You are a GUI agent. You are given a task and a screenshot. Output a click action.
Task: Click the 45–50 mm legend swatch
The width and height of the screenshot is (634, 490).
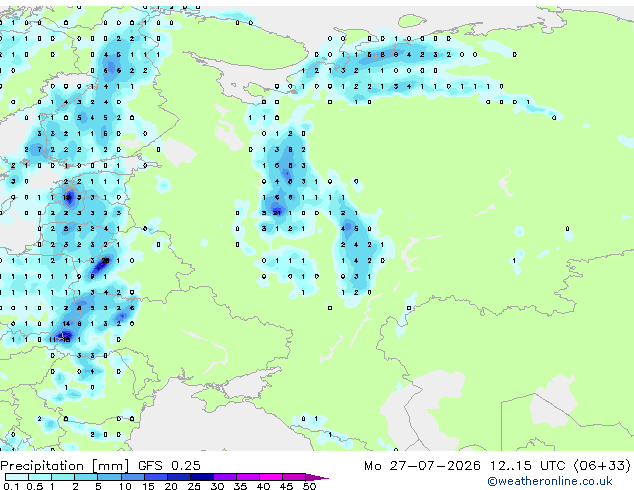click(x=294, y=477)
